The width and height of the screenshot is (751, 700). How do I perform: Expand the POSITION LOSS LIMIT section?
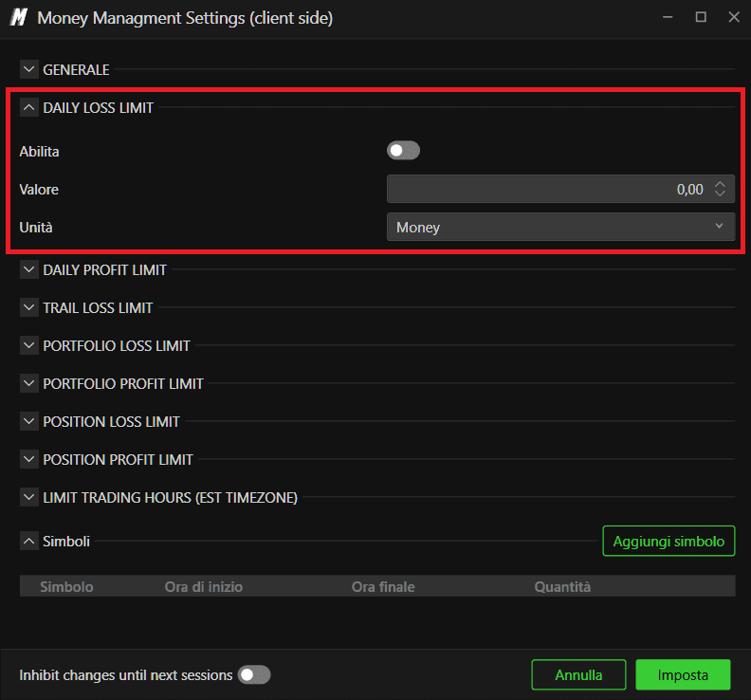click(28, 421)
